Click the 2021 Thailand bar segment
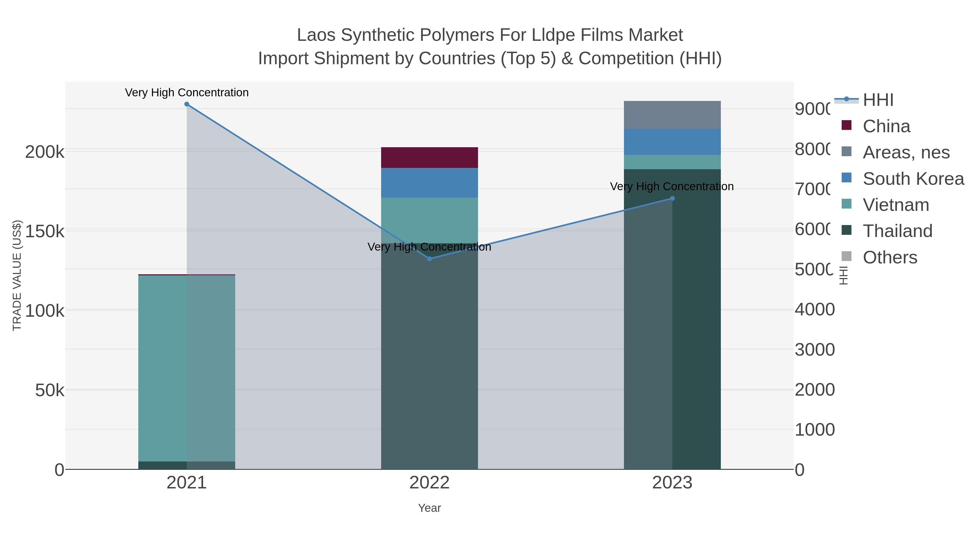 click(x=187, y=466)
